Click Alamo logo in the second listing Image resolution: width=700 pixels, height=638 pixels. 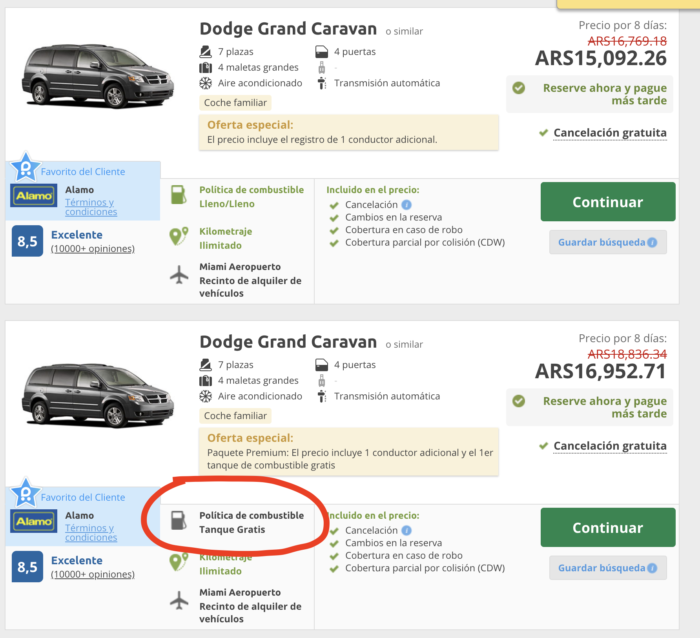coord(33,521)
